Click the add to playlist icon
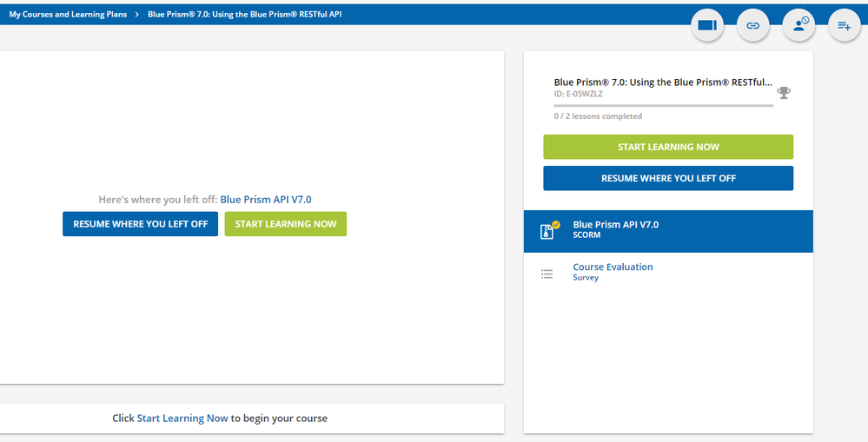 [845, 25]
